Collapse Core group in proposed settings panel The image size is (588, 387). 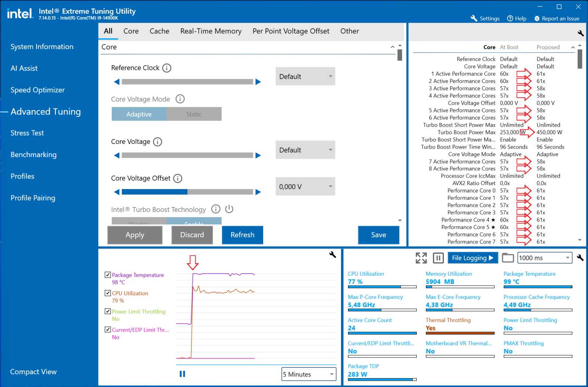coord(573,47)
